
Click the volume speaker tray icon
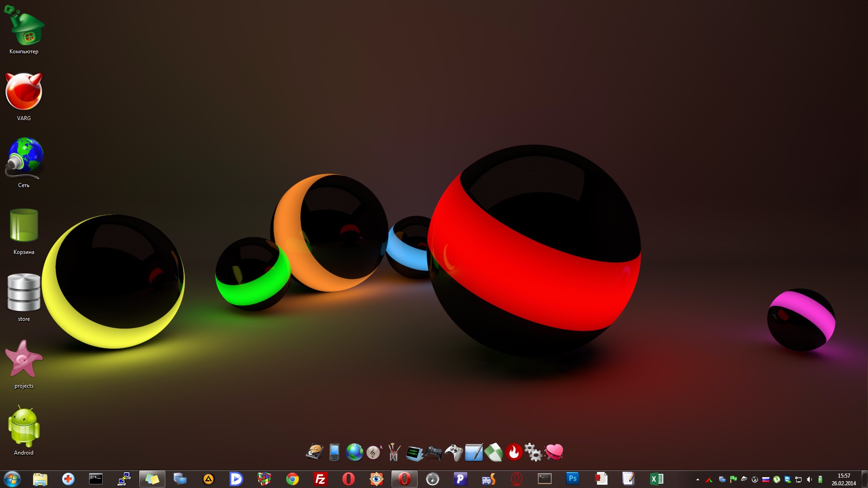[809, 479]
